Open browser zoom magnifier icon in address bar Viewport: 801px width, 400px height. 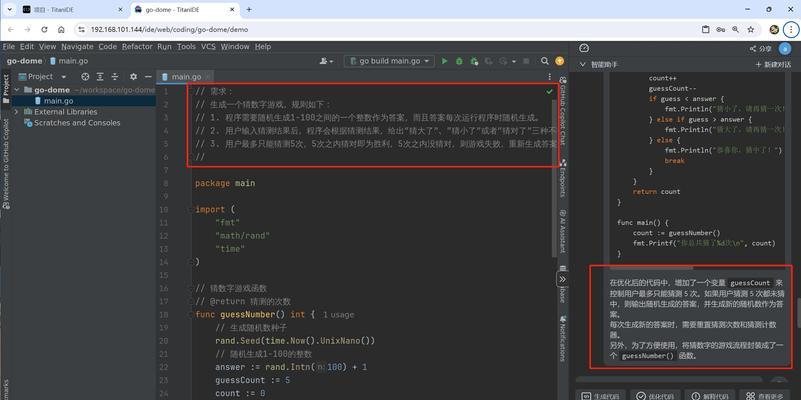(x=735, y=30)
